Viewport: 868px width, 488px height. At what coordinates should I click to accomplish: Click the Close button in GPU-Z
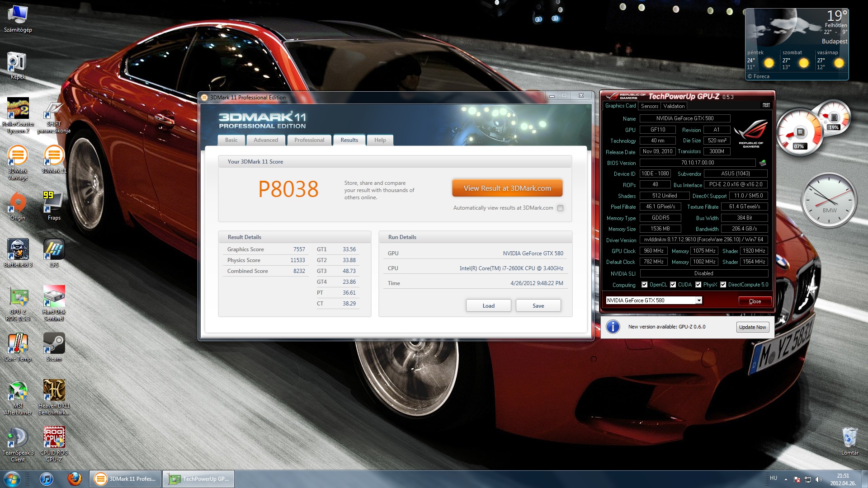click(x=755, y=301)
